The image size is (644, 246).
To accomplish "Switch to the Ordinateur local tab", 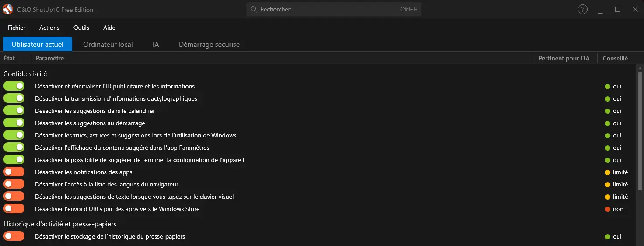I will (108, 44).
